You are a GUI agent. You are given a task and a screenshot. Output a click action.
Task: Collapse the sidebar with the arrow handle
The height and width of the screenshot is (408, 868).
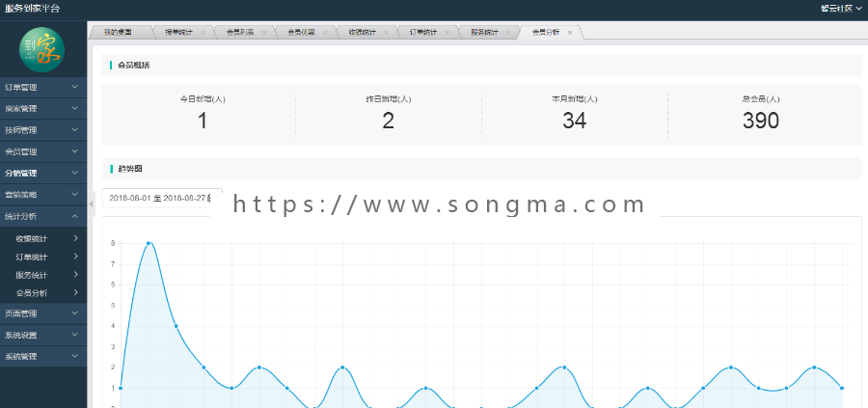click(92, 204)
